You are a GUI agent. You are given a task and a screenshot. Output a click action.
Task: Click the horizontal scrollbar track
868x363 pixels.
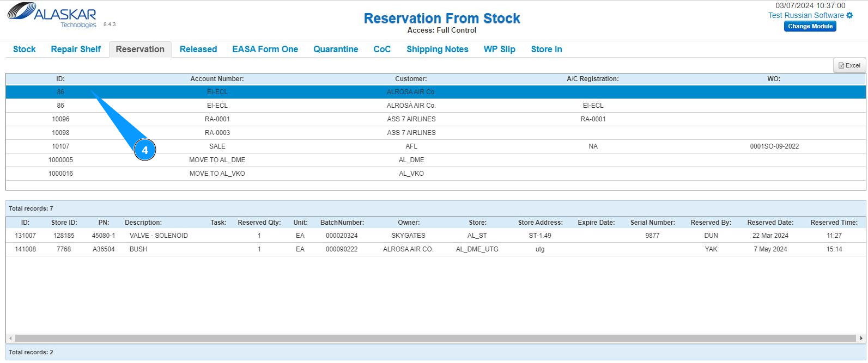click(436, 338)
